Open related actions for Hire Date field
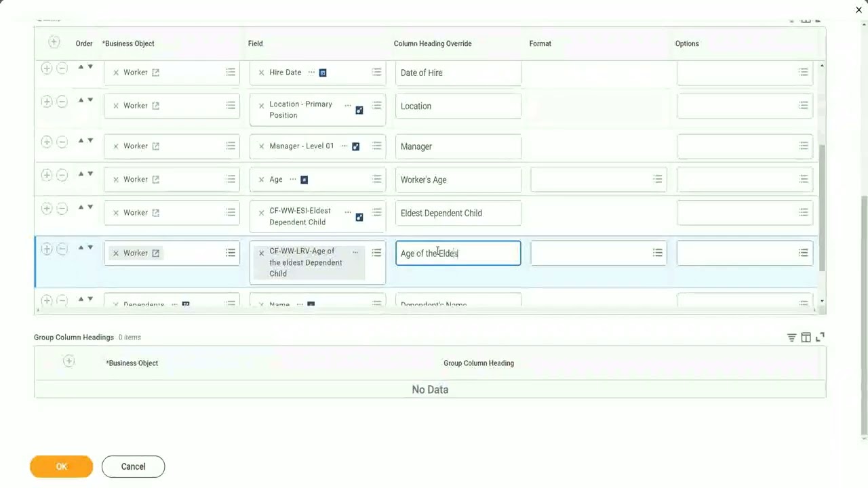This screenshot has height=488, width=868. [311, 73]
